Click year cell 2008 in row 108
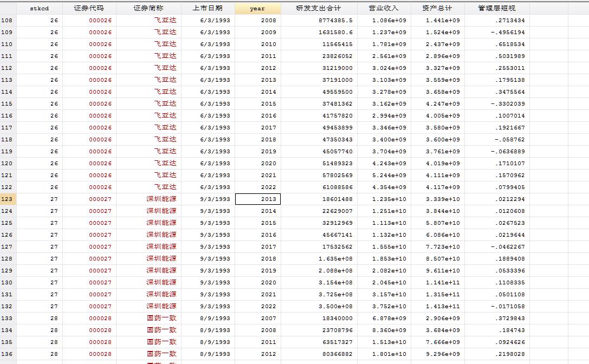Viewport: 589px width, 364px height. tap(258, 20)
